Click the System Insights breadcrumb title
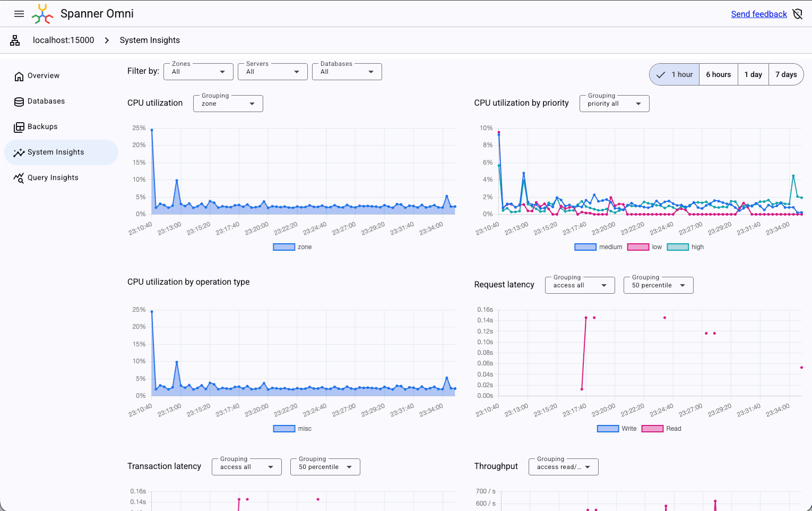812x511 pixels. (x=150, y=40)
